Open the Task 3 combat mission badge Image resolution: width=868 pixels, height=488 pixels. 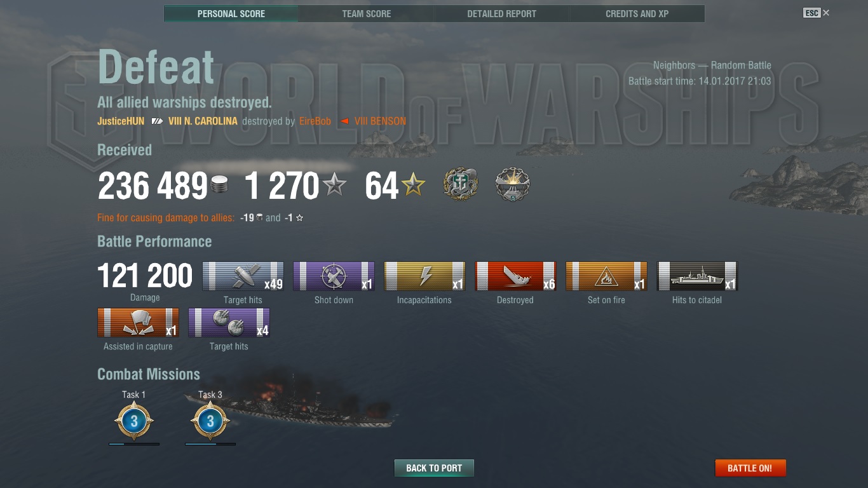[210, 421]
